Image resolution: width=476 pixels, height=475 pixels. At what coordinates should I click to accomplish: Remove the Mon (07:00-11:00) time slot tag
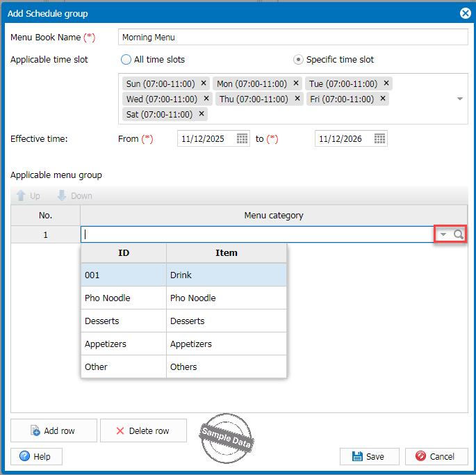pyautogui.click(x=296, y=83)
